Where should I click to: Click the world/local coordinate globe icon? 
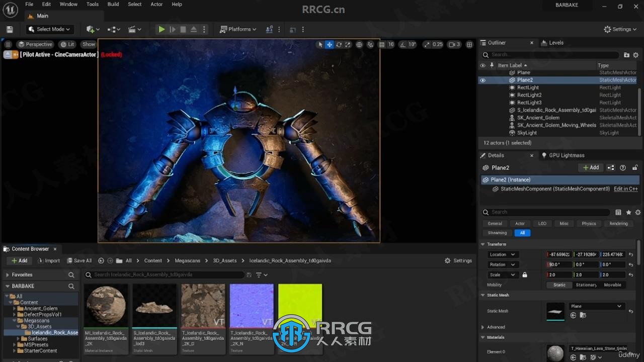359,44
